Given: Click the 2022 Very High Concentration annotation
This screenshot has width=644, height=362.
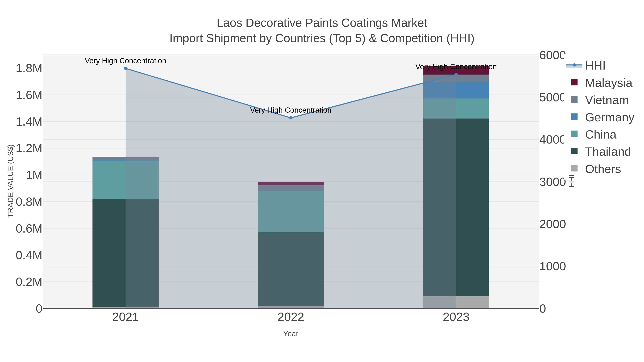Looking at the screenshot, I should coord(291,110).
